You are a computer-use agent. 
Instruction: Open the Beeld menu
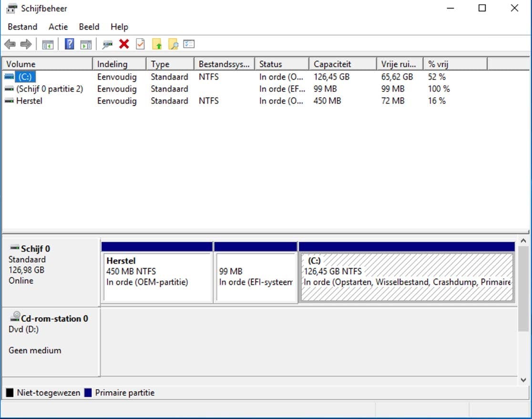pos(89,27)
